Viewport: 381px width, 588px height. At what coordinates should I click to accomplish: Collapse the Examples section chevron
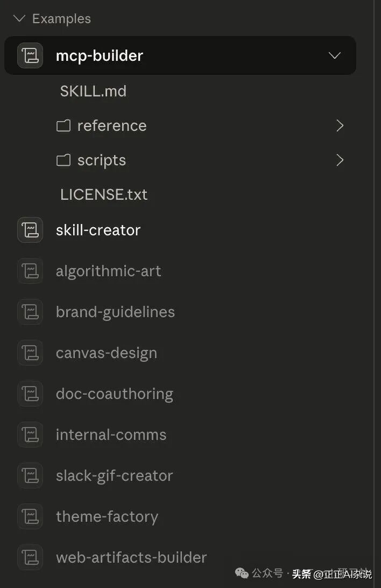[x=19, y=19]
